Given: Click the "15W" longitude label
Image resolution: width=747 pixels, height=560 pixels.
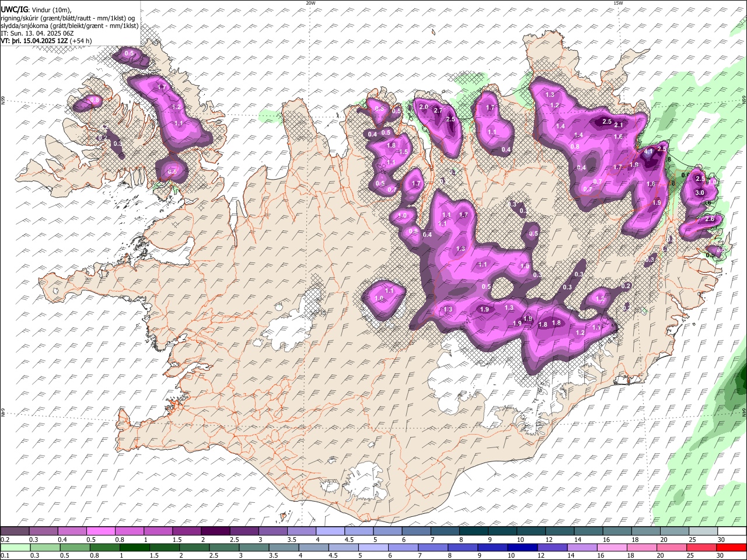Looking at the screenshot, I should tap(618, 3).
